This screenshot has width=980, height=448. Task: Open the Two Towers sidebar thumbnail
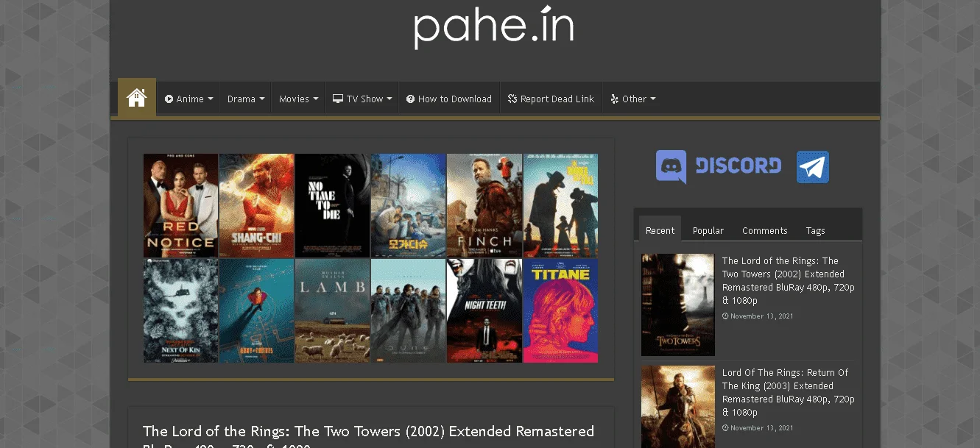coord(678,305)
